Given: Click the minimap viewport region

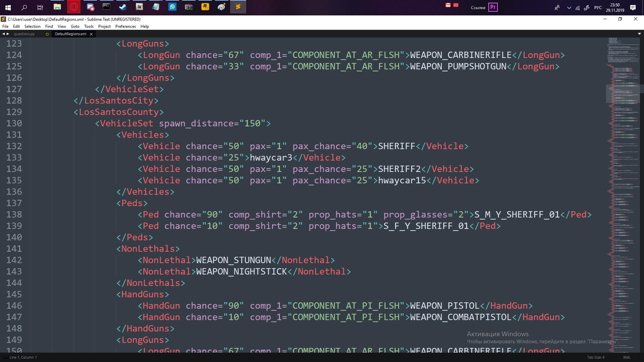Looking at the screenshot, I should pos(623,93).
